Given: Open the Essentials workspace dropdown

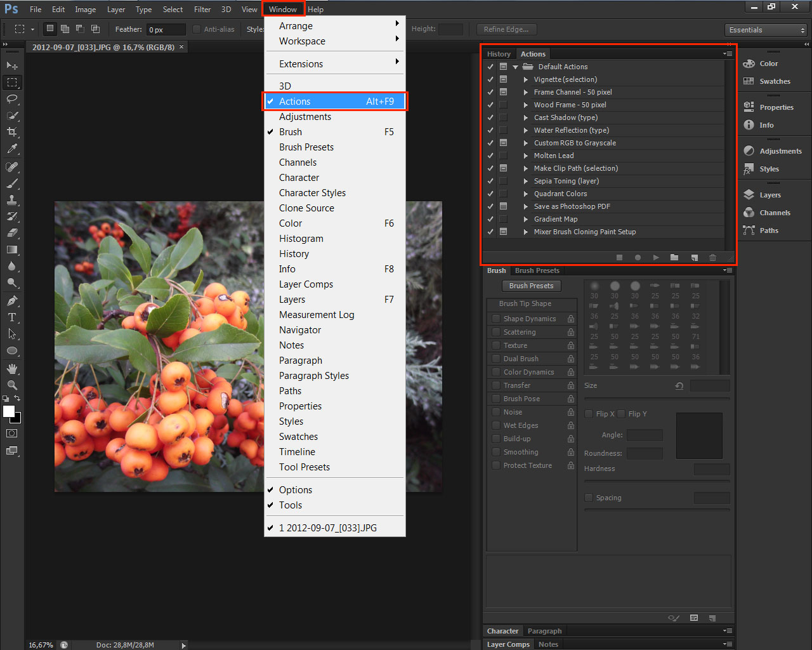Looking at the screenshot, I should pos(766,30).
